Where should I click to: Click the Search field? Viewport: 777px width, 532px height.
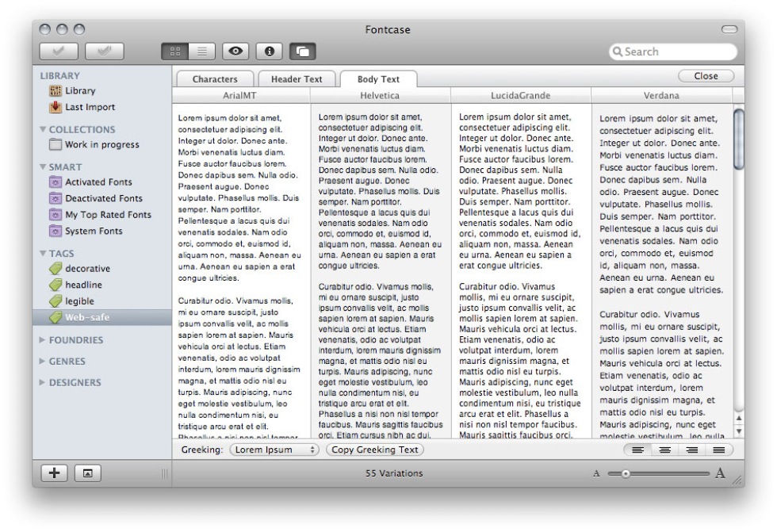point(672,52)
